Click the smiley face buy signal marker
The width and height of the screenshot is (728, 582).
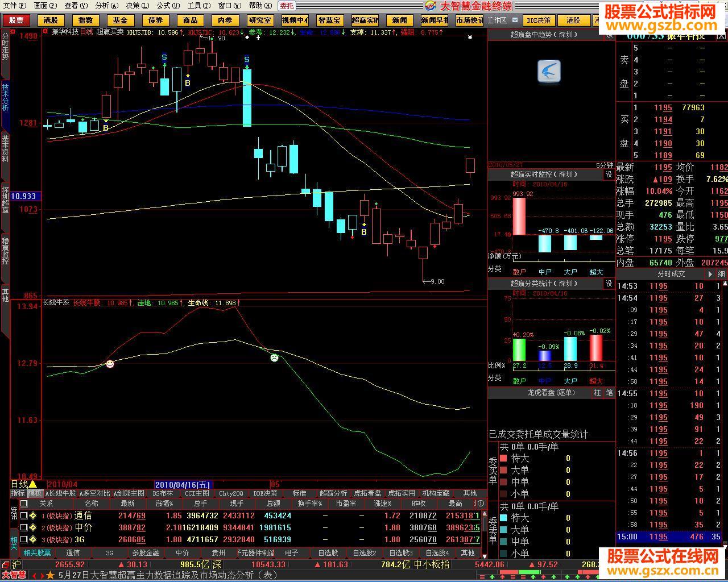pyautogui.click(x=110, y=364)
